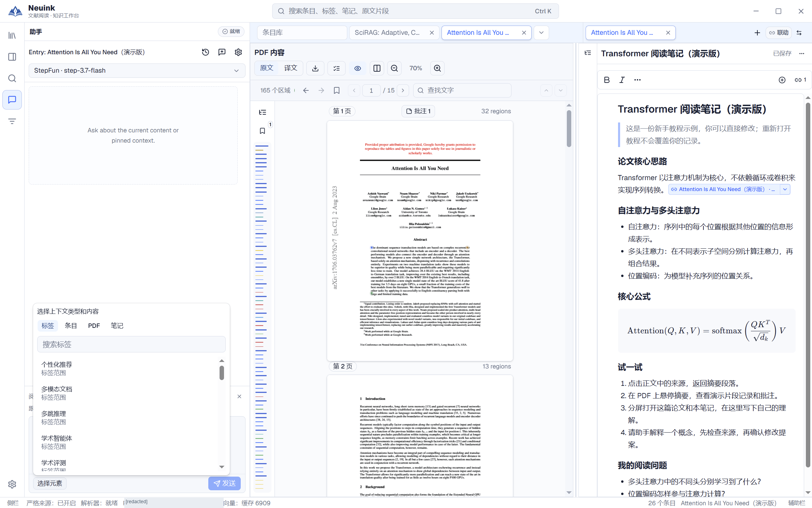This screenshot has height=508, width=812.
Task: Toggle region visibility eye icon
Action: click(x=358, y=68)
